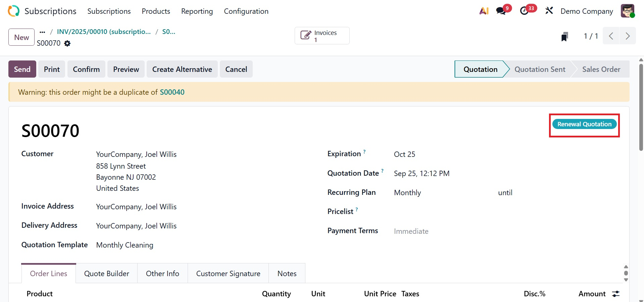
Task: Click the Quotation Sent status stage
Action: click(x=540, y=70)
